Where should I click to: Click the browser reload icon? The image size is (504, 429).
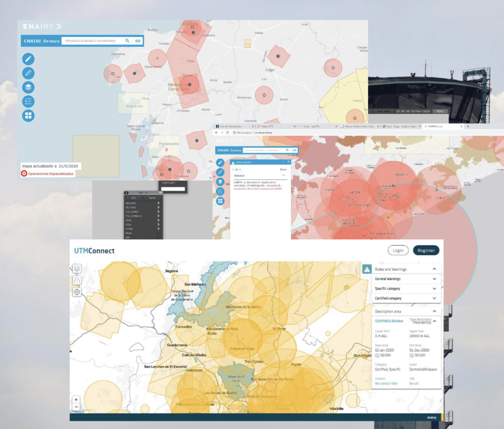point(227,132)
